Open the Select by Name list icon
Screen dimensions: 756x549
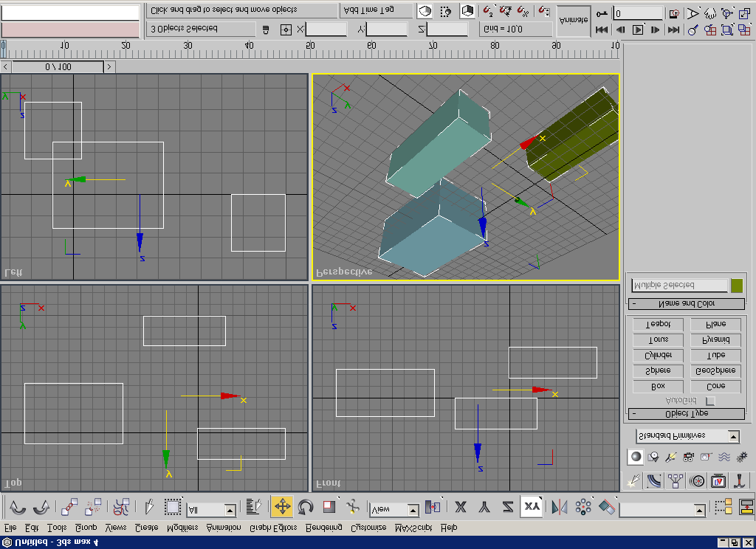click(x=254, y=507)
